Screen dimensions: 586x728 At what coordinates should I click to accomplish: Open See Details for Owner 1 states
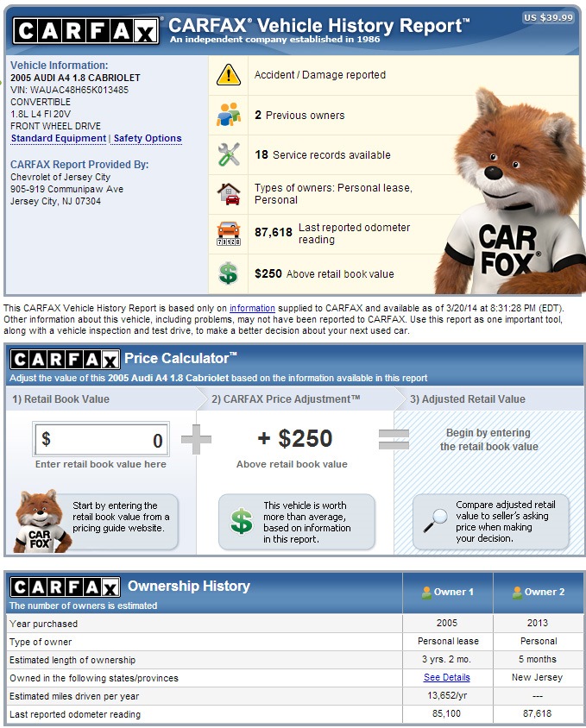pos(446,677)
